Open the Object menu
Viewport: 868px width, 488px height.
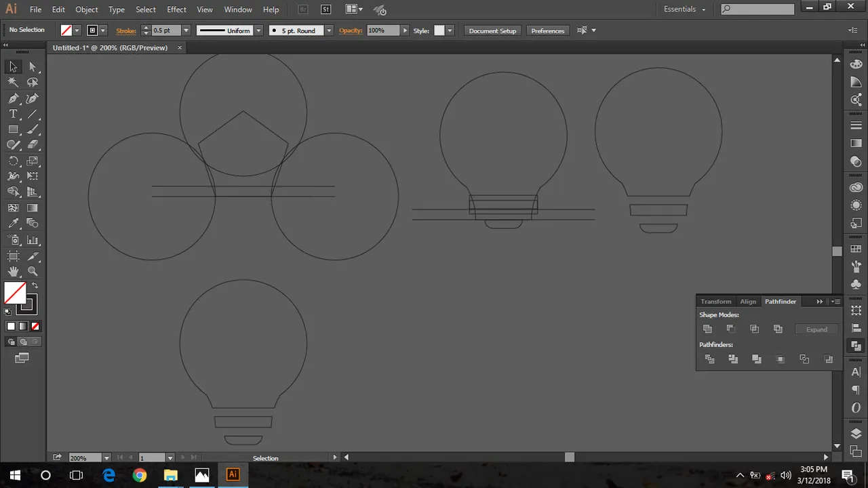click(87, 9)
